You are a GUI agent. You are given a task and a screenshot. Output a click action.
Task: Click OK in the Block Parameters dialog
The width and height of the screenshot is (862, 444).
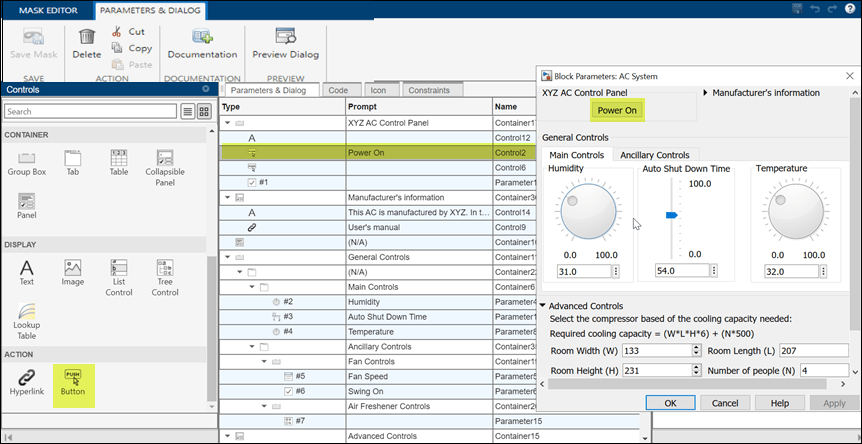[x=670, y=402]
